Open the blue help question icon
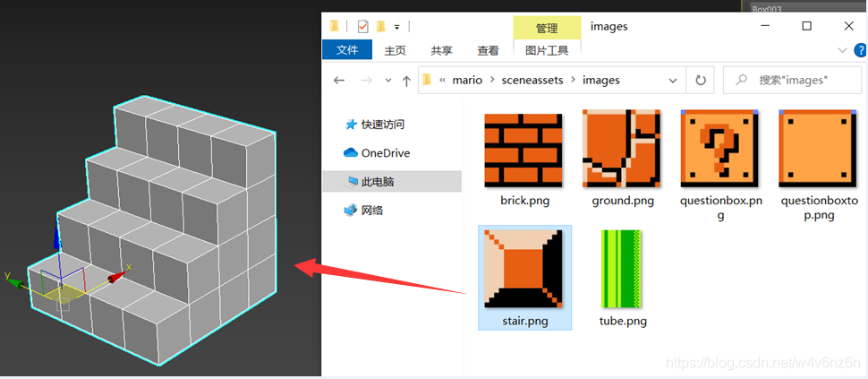868x379 pixels. [x=861, y=50]
